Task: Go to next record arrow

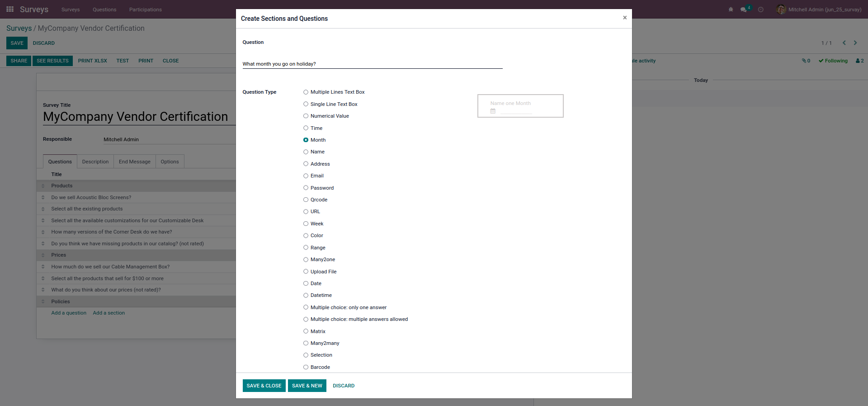Action: 855,43
